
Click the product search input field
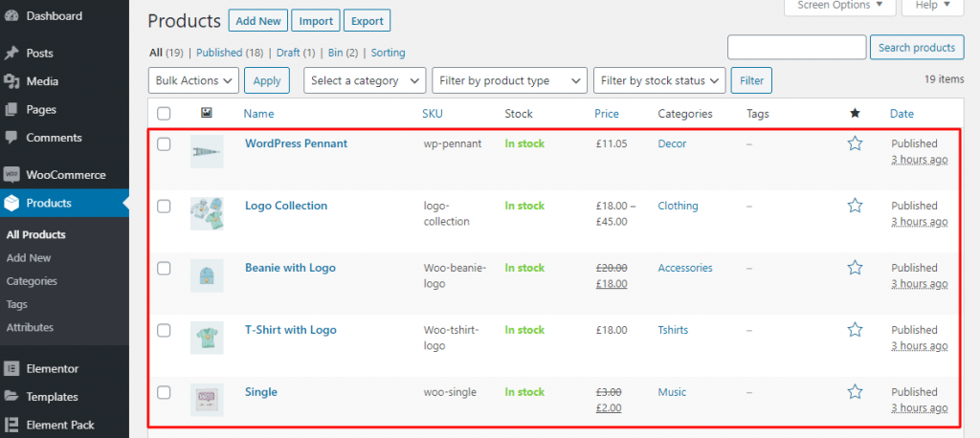(796, 48)
